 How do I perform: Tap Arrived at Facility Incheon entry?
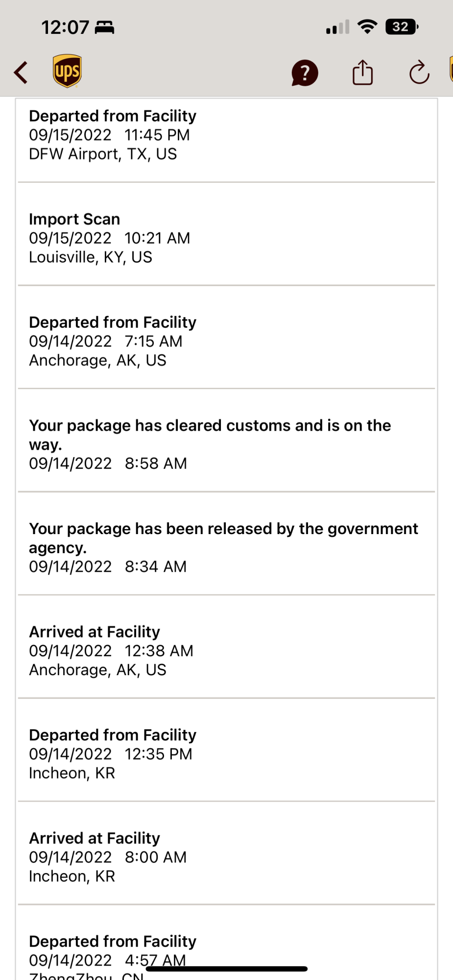coord(226,857)
